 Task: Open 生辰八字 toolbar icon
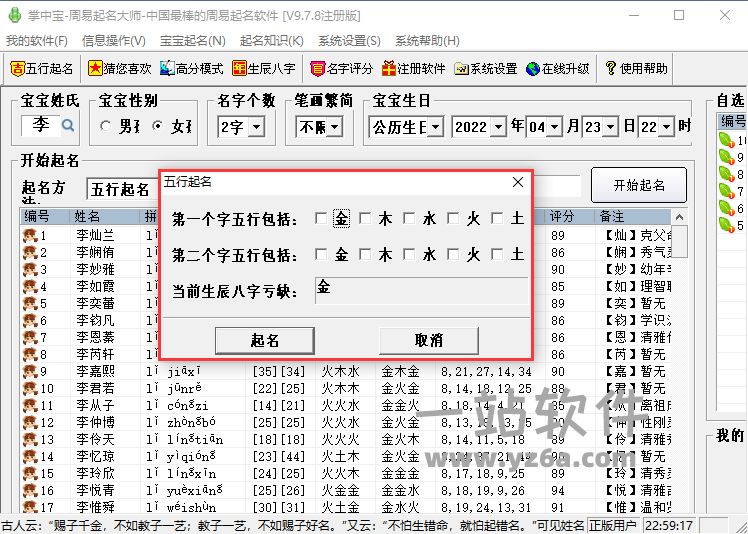[x=239, y=69]
